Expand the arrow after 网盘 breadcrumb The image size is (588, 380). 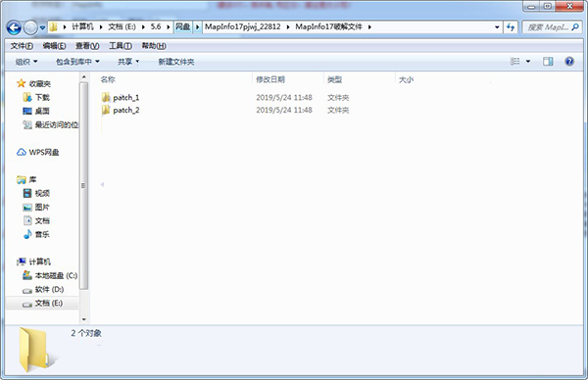click(197, 26)
